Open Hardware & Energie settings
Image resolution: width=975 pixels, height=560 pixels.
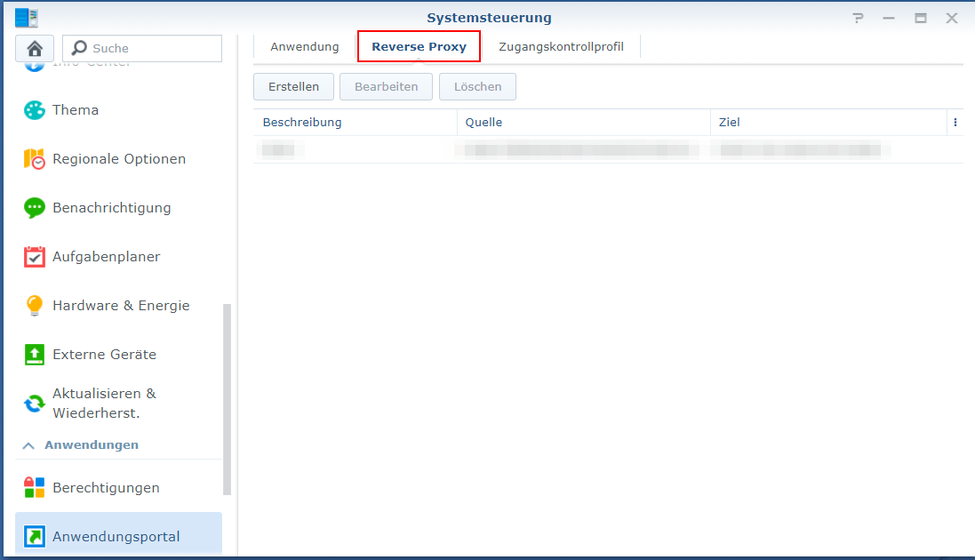pos(121,305)
